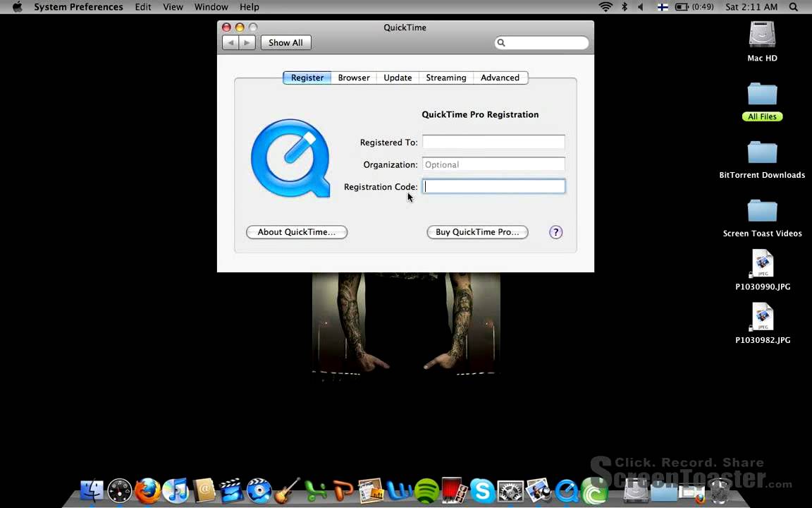Launch iMovie clapperboard icon in dock
The height and width of the screenshot is (508, 812).
point(231,490)
